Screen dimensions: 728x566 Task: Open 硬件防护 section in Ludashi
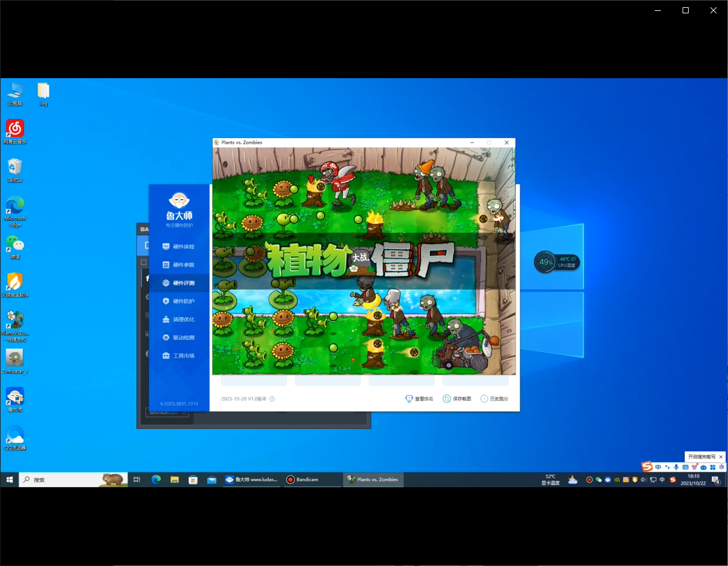click(179, 301)
